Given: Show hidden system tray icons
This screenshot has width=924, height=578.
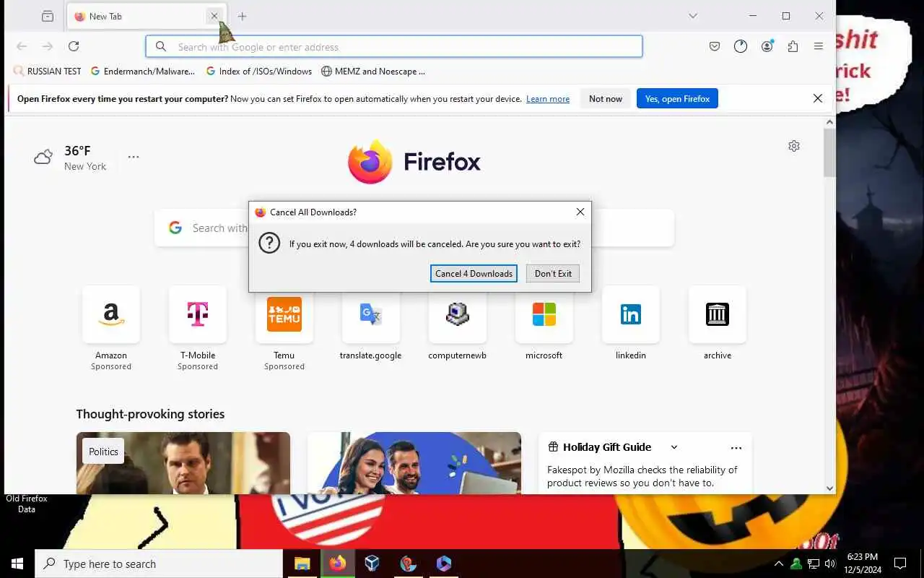Looking at the screenshot, I should [778, 564].
